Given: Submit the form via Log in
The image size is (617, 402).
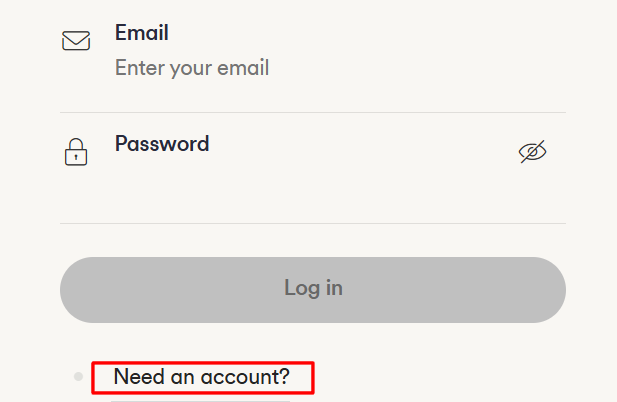Looking at the screenshot, I should pos(313,289).
